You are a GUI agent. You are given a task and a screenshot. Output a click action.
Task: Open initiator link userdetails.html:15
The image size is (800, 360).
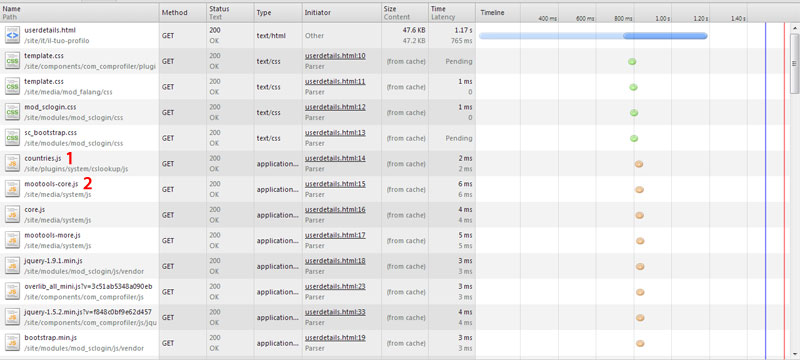(x=335, y=184)
